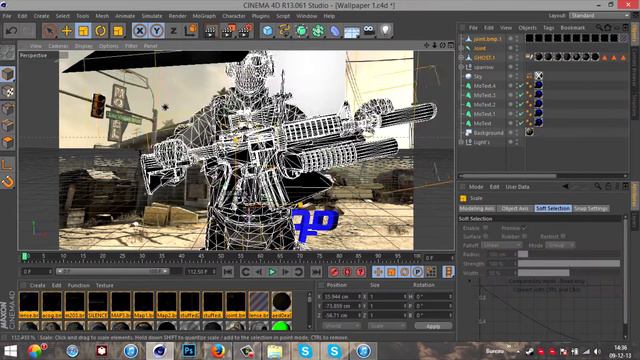Add a Cube primitive object
This screenshot has height=360, width=640.
click(x=267, y=31)
